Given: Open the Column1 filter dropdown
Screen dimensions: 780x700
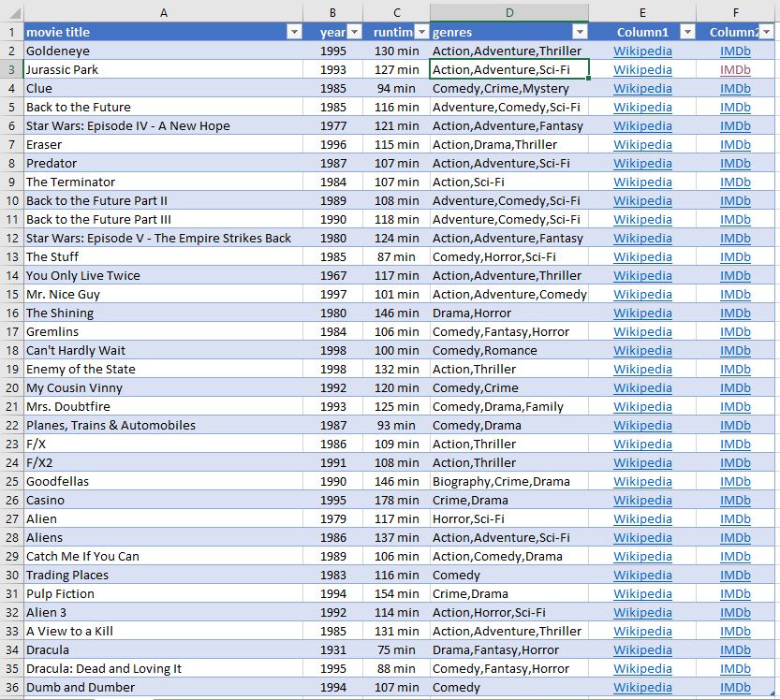Looking at the screenshot, I should point(687,33).
